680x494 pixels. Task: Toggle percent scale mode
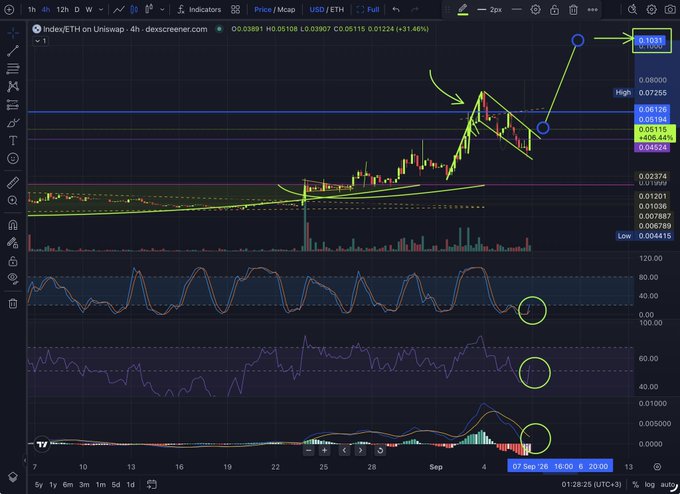coord(635,484)
